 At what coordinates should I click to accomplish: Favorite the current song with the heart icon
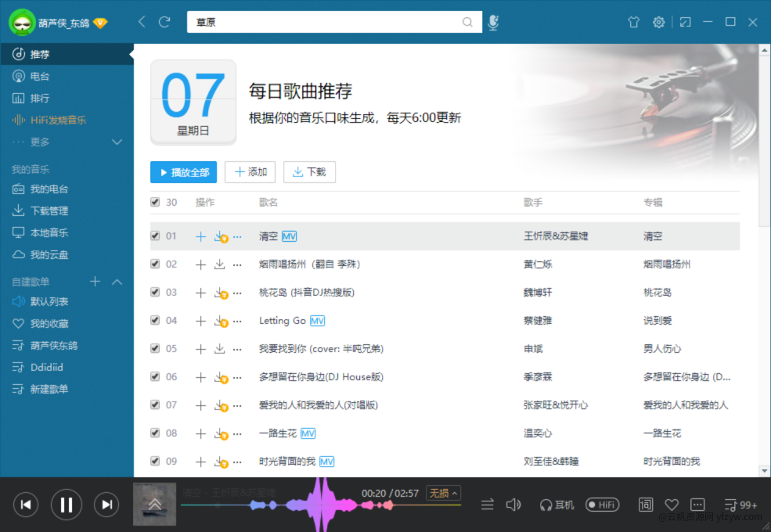coord(672,505)
